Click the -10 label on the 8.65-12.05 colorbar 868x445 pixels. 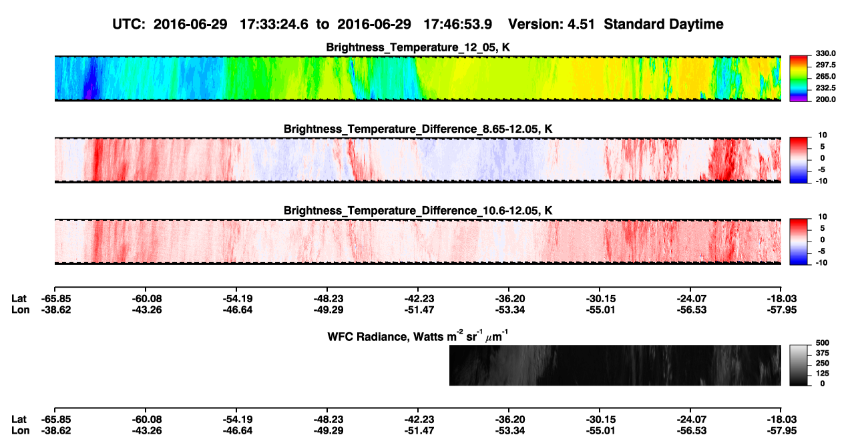tap(822, 181)
